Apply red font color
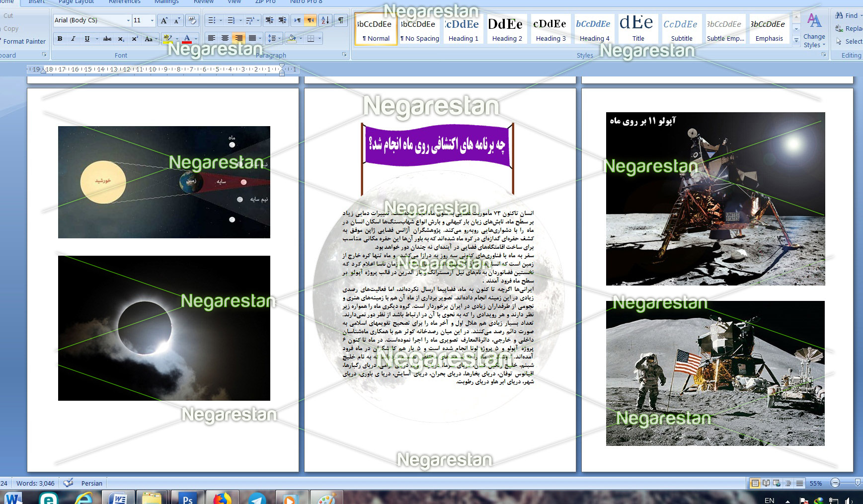This screenshot has height=504, width=863. [x=187, y=39]
